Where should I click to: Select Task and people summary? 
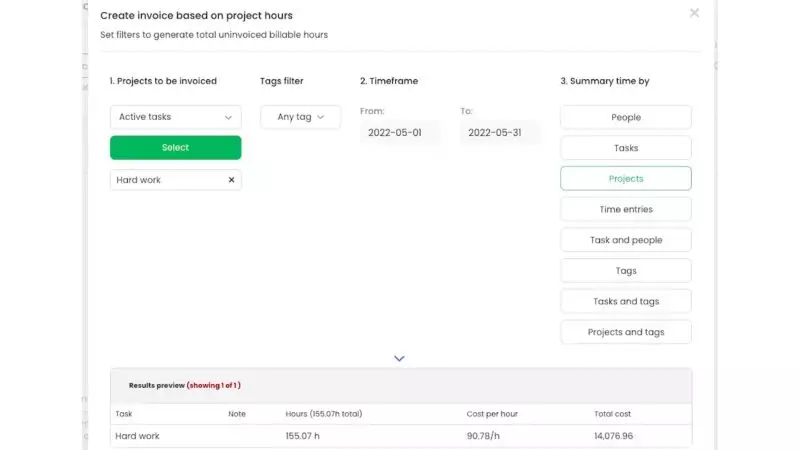(625, 240)
